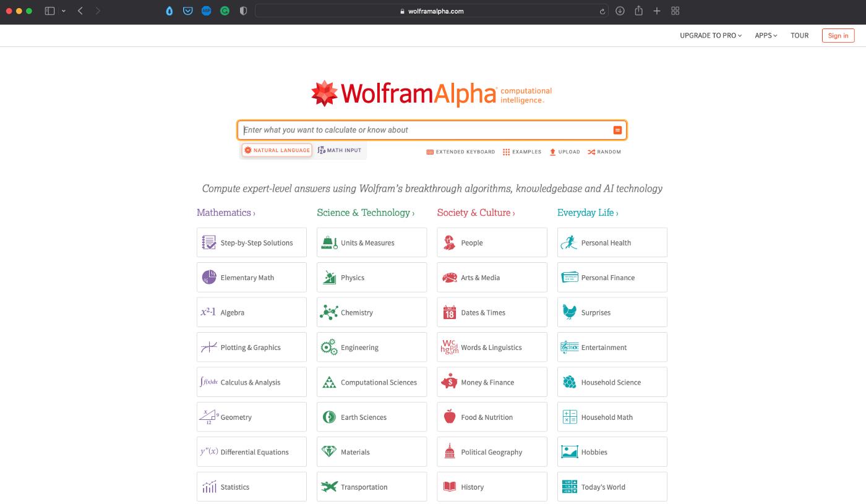The height and width of the screenshot is (504, 866).
Task: Open the Computational Sciences icon
Action: pyautogui.click(x=329, y=382)
